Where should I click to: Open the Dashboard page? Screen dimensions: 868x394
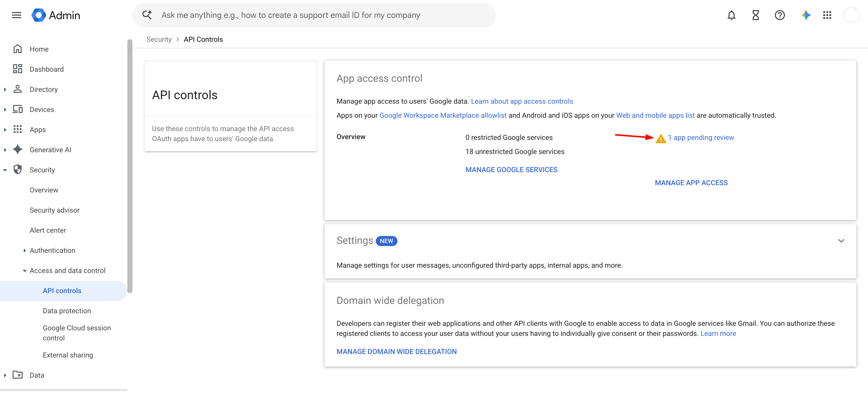click(47, 69)
